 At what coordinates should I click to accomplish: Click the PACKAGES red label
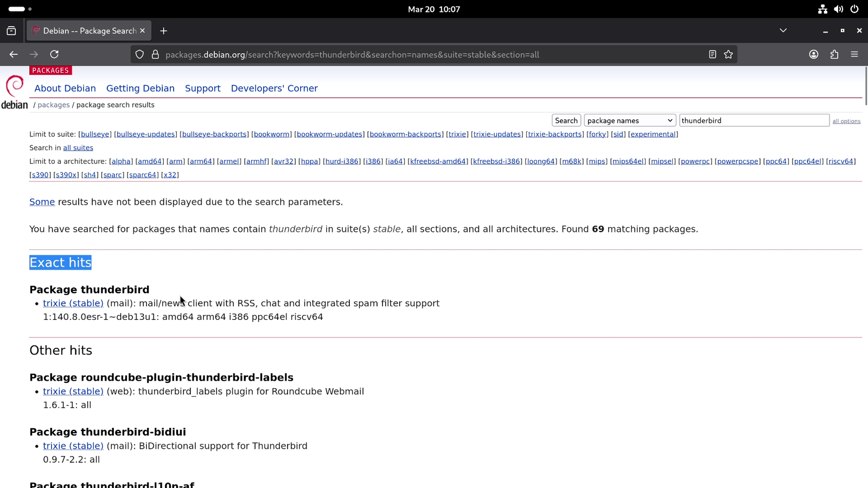(50, 70)
